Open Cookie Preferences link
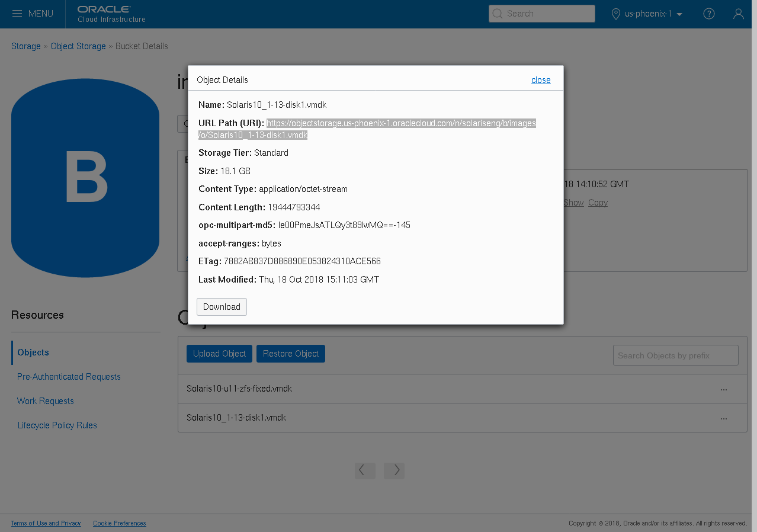The width and height of the screenshot is (757, 532). (x=120, y=523)
